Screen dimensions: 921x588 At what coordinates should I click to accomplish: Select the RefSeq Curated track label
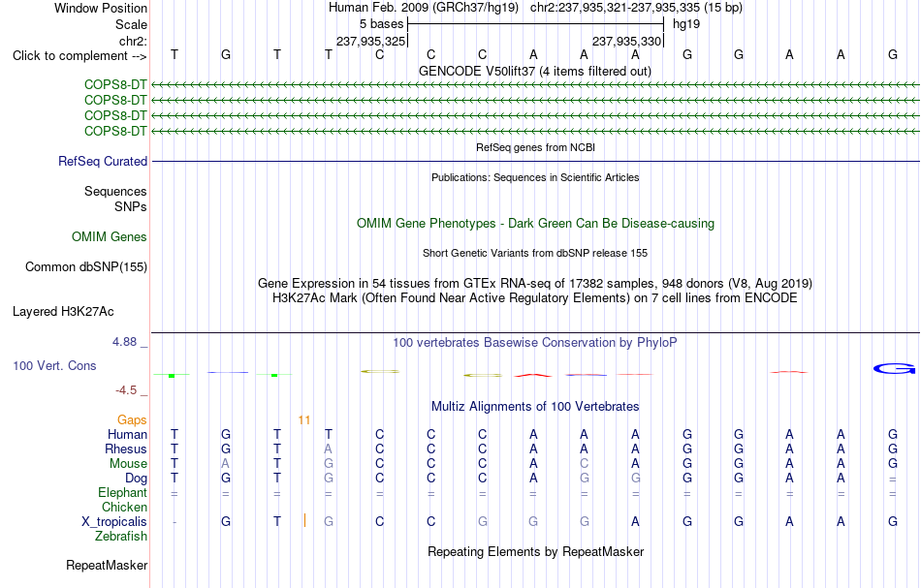103,162
